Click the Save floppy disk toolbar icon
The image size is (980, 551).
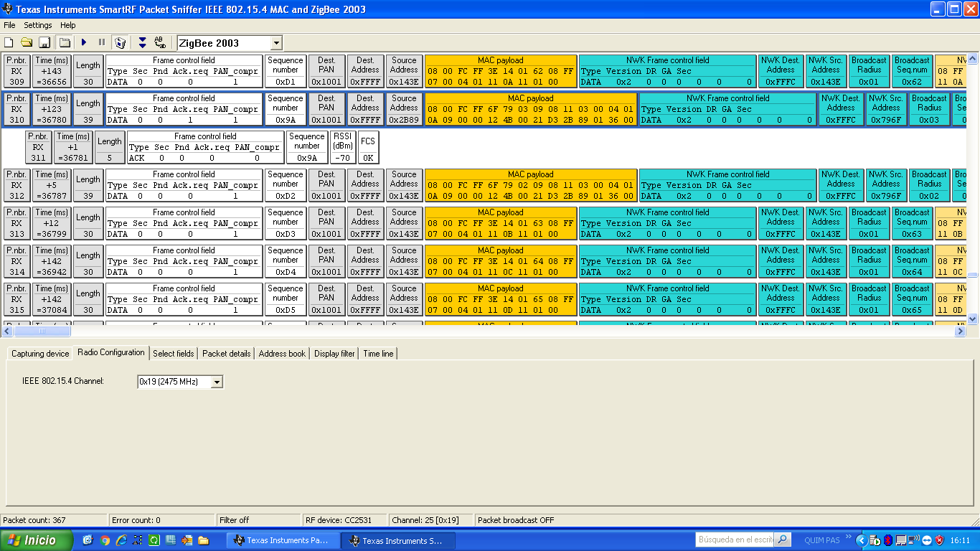tap(44, 42)
